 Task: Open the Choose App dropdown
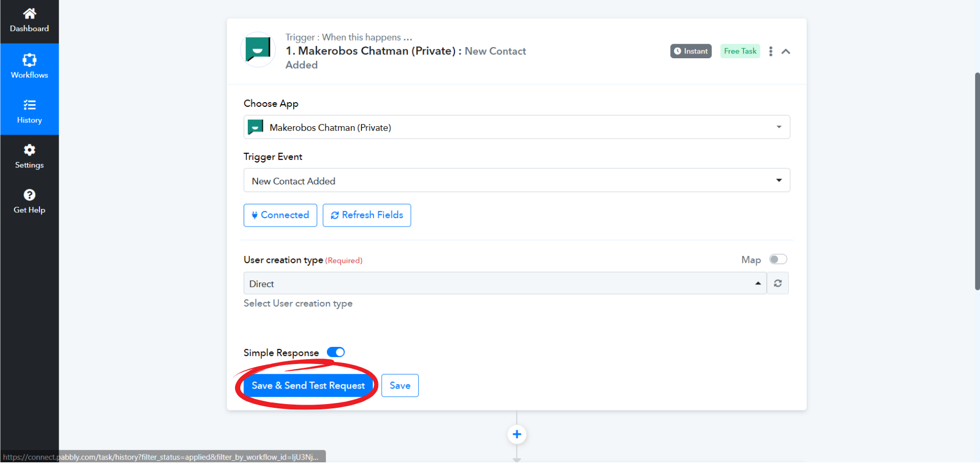(x=516, y=127)
